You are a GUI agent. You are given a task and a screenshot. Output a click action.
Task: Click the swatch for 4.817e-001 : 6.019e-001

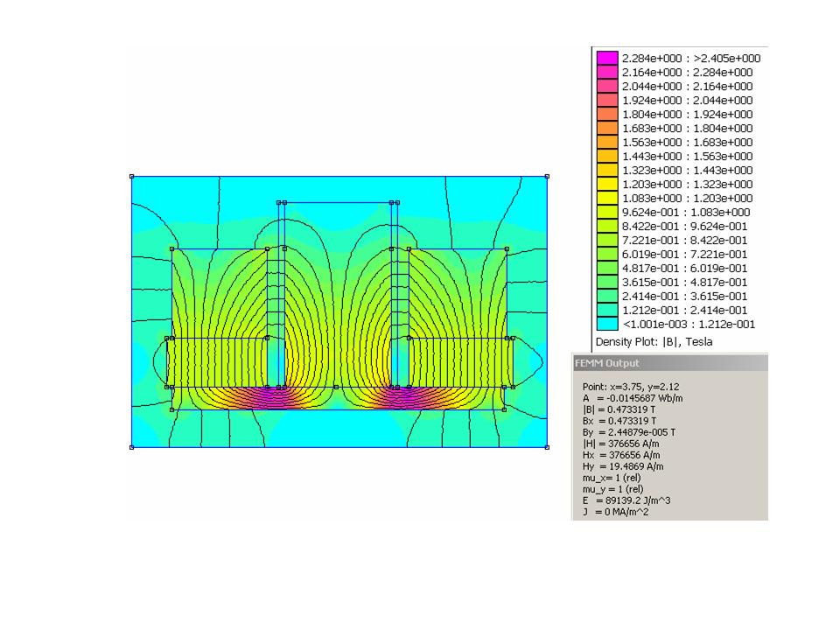[x=607, y=268]
